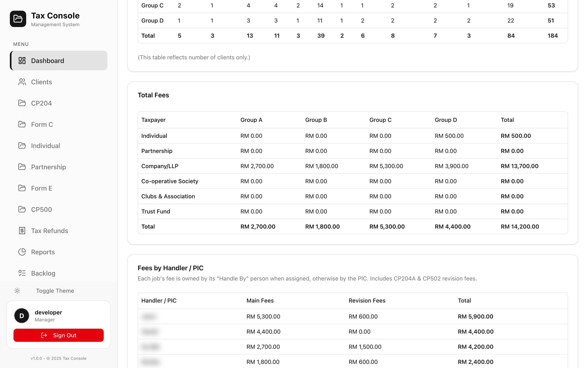Click the sun icon for theme
The height and width of the screenshot is (368, 588).
click(x=17, y=291)
